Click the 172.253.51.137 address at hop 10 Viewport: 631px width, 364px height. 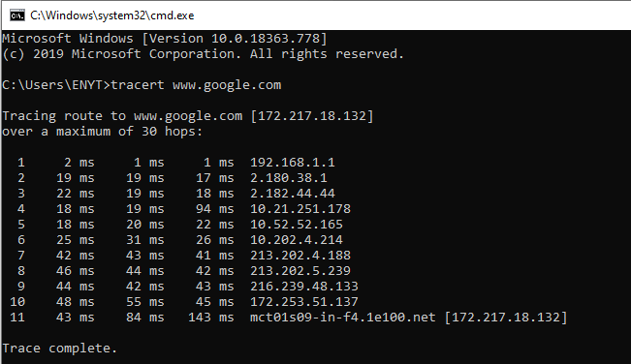coord(304,302)
